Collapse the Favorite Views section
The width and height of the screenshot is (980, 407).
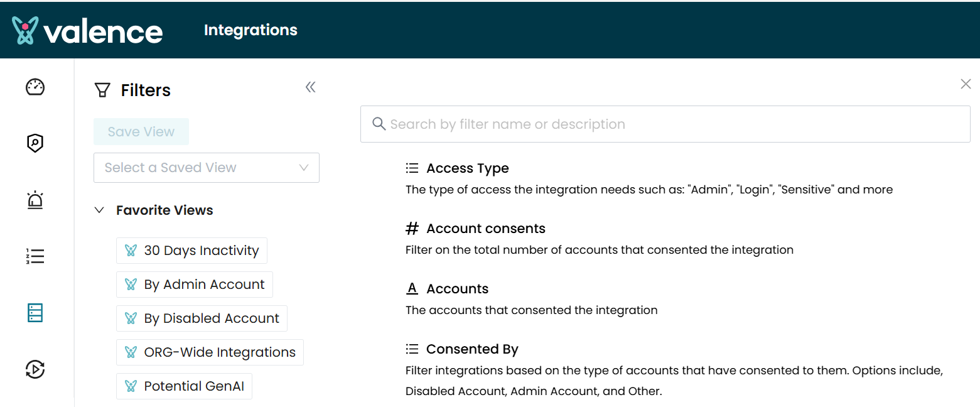99,210
